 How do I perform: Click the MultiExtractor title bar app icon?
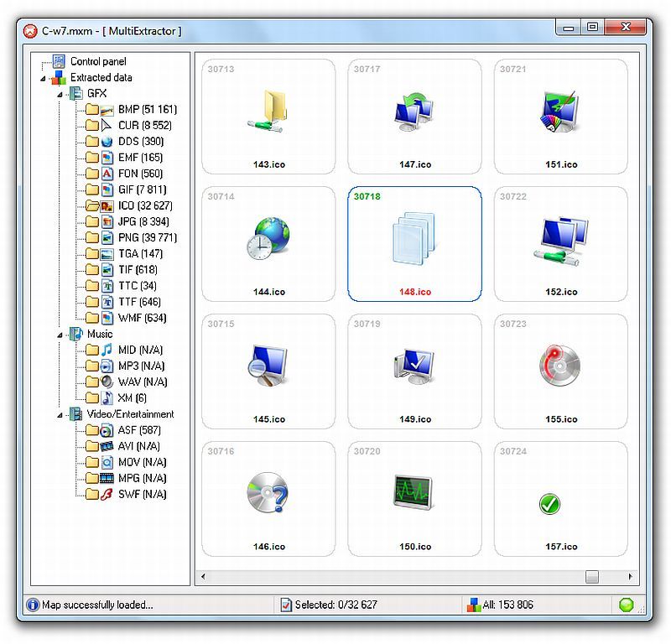click(x=30, y=31)
